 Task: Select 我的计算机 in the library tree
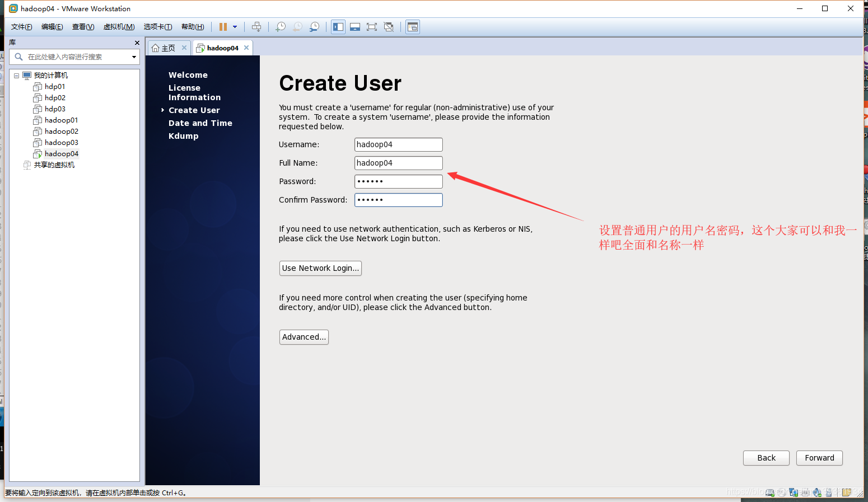50,75
